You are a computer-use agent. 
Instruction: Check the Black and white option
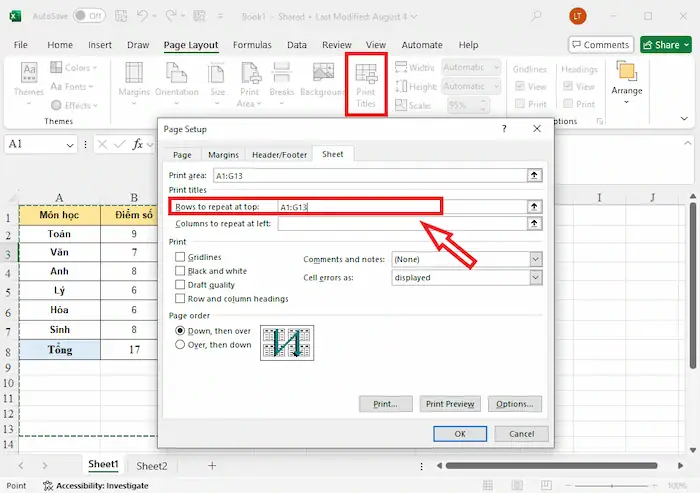pyautogui.click(x=180, y=271)
